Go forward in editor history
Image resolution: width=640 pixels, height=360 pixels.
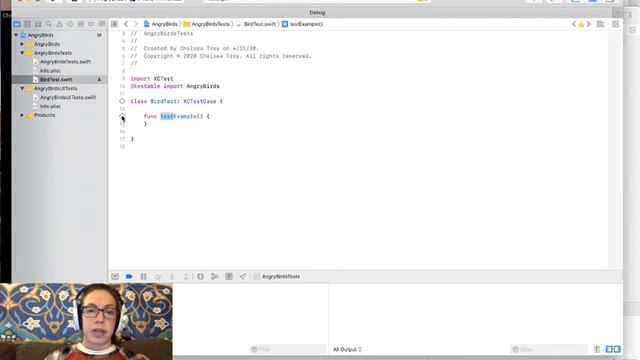pos(136,24)
